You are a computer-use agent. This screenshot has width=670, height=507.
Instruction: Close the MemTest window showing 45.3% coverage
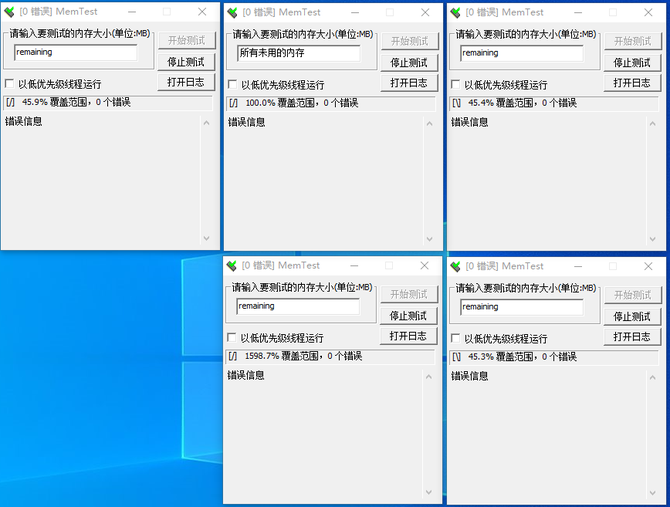pyautogui.click(x=648, y=266)
